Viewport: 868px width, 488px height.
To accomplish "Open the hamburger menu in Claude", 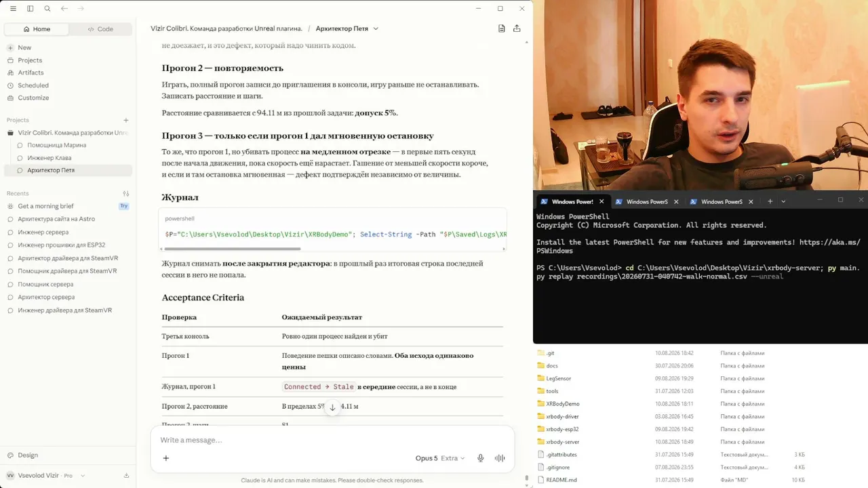I will 13,9.
